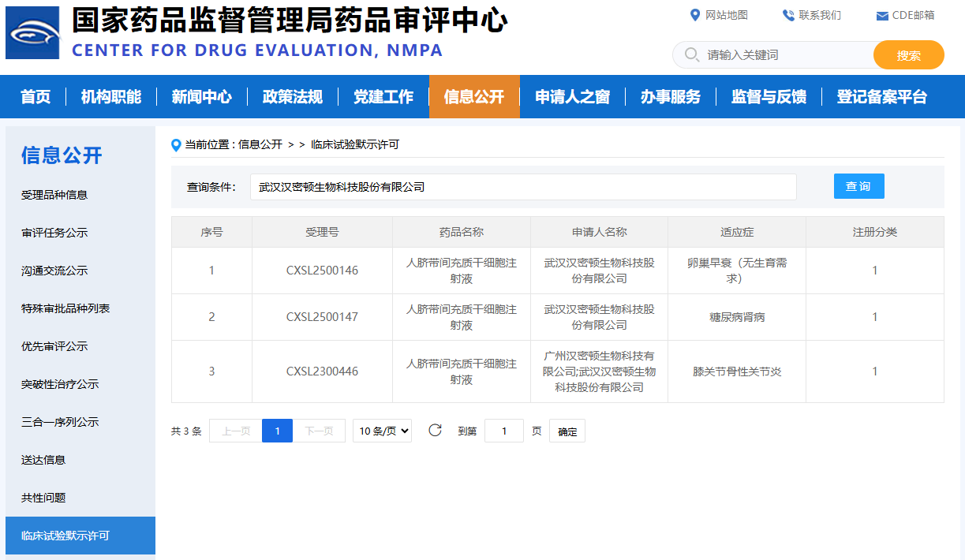Click the 查询条件 applicant name input field
This screenshot has height=560, width=965.
point(522,187)
